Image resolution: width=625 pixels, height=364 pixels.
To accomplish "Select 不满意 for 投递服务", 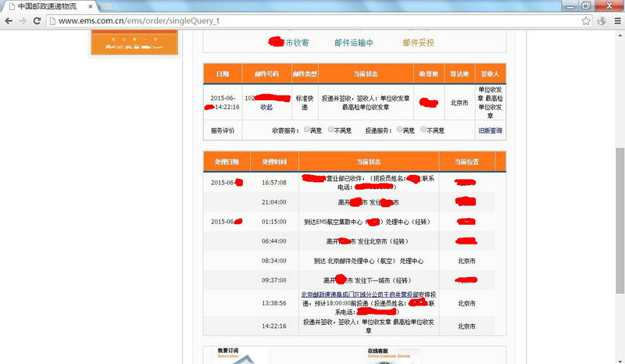I will 424,130.
